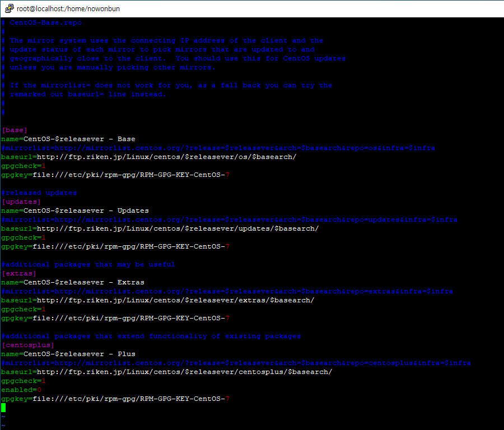
Task: Click the line 'remarked out baseurl= line instead.'
Action: [x=83, y=95]
